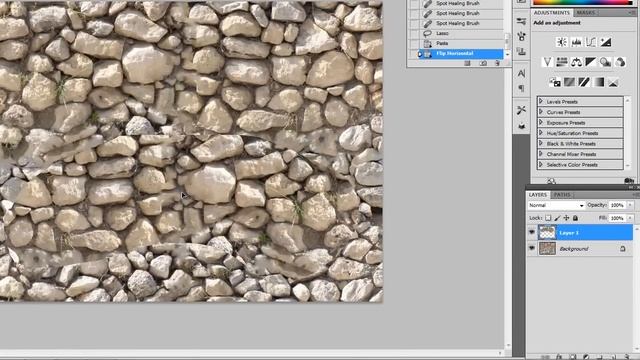Open the sliders icon panel in dock
Screen dimensions: 640x360
click(x=521, y=21)
